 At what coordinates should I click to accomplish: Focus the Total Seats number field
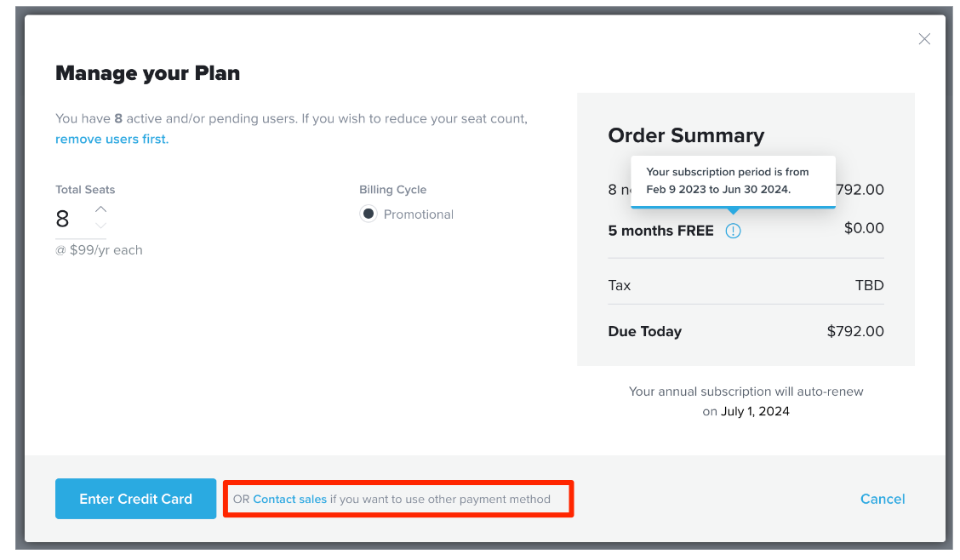click(x=73, y=219)
